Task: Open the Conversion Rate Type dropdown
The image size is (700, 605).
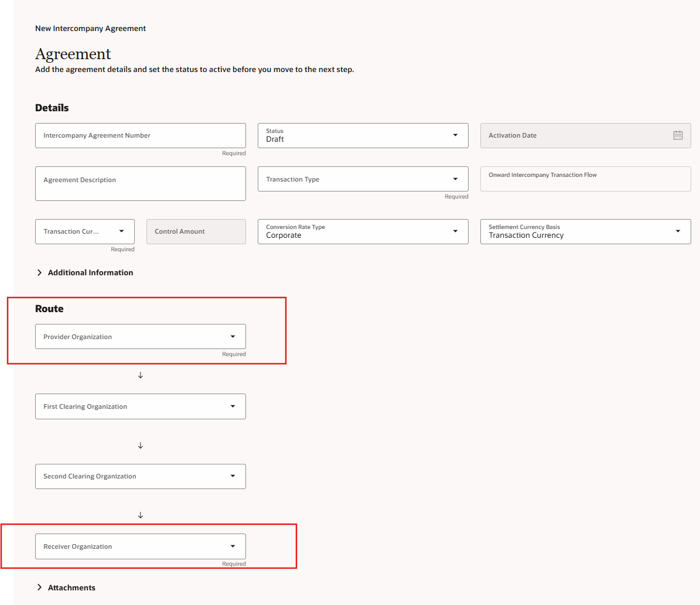Action: [363, 231]
